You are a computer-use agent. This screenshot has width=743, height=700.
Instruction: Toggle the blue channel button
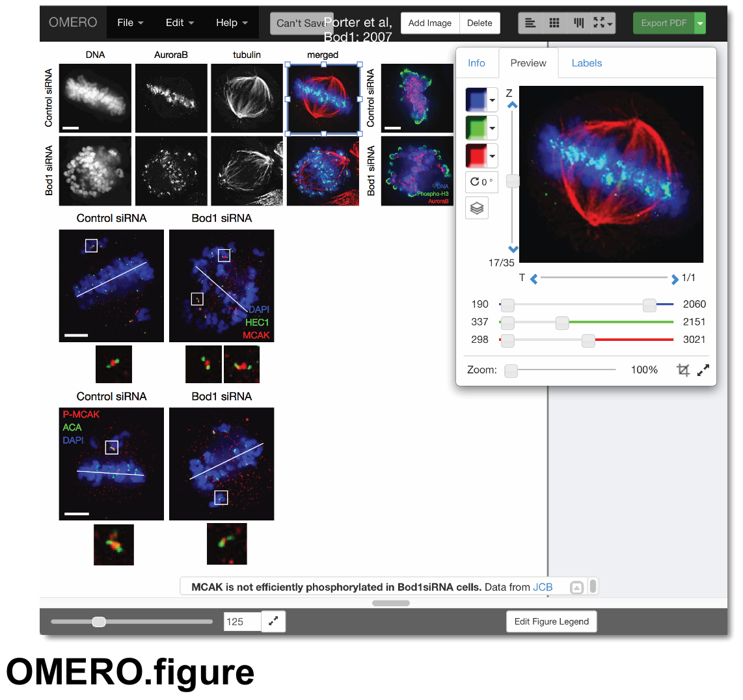tap(476, 100)
